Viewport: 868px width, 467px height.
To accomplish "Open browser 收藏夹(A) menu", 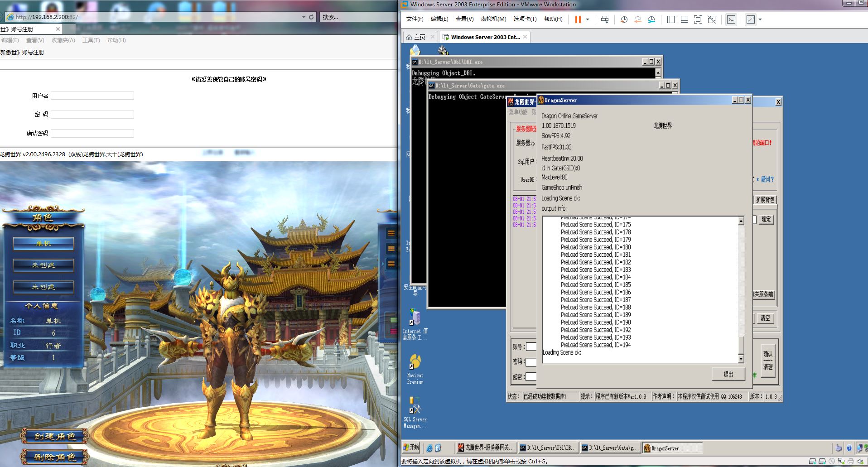I will coord(63,40).
